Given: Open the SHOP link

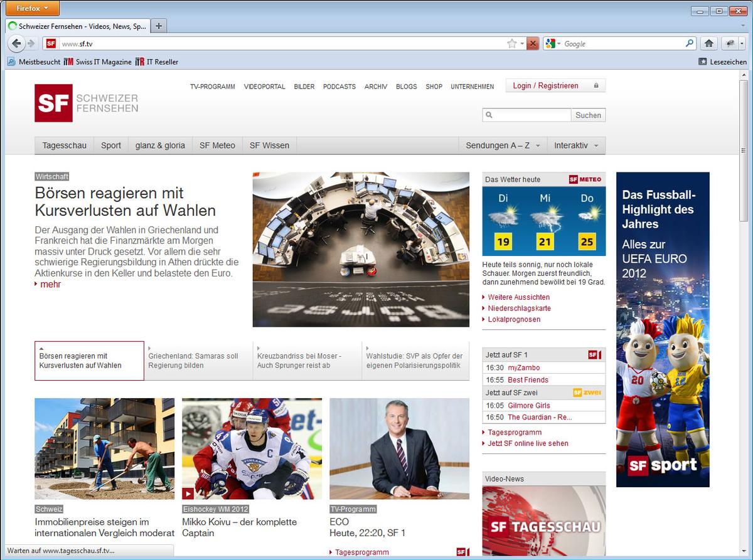Looking at the screenshot, I should (x=434, y=87).
